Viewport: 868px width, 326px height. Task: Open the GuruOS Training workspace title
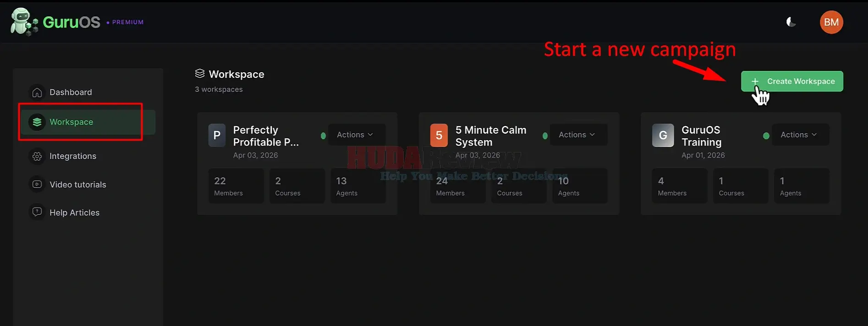(701, 136)
